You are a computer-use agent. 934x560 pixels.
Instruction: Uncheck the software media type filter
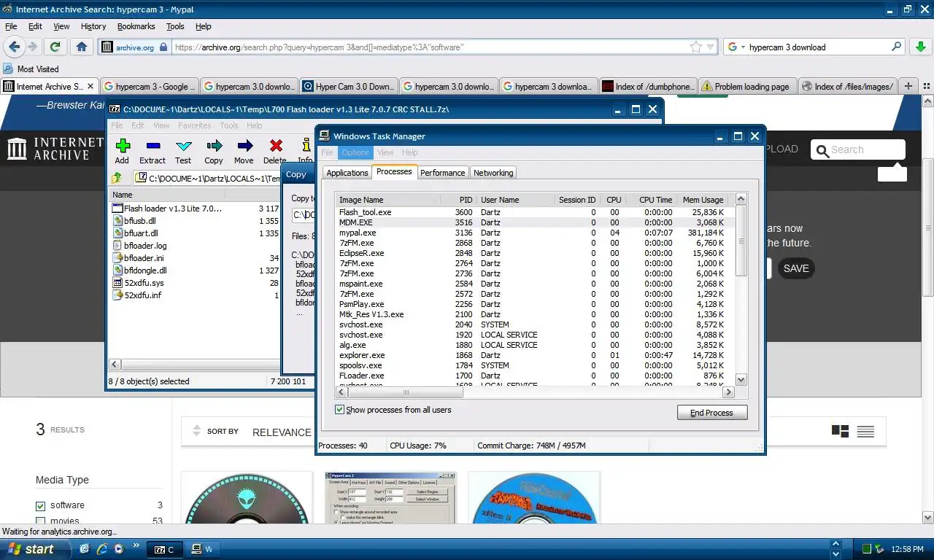[x=41, y=505]
